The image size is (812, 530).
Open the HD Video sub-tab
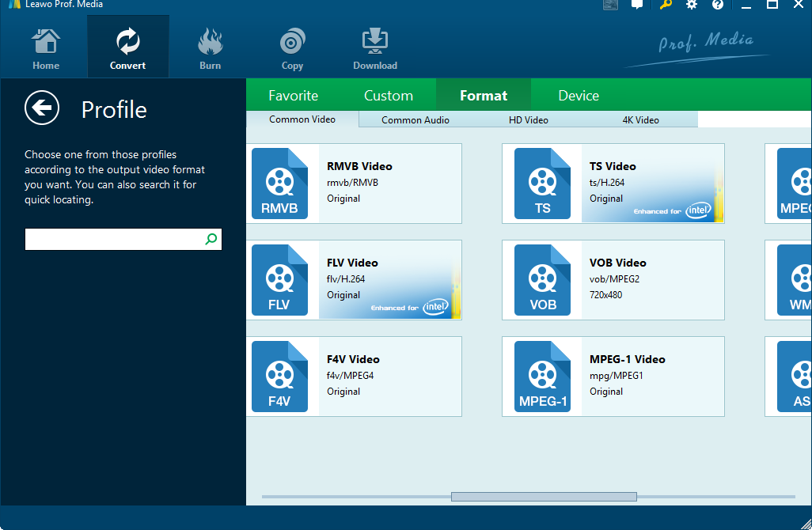pyautogui.click(x=528, y=120)
